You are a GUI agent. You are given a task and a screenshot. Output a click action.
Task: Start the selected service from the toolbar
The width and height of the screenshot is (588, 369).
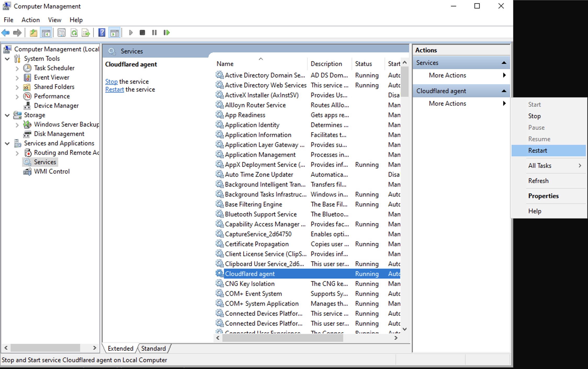[131, 32]
